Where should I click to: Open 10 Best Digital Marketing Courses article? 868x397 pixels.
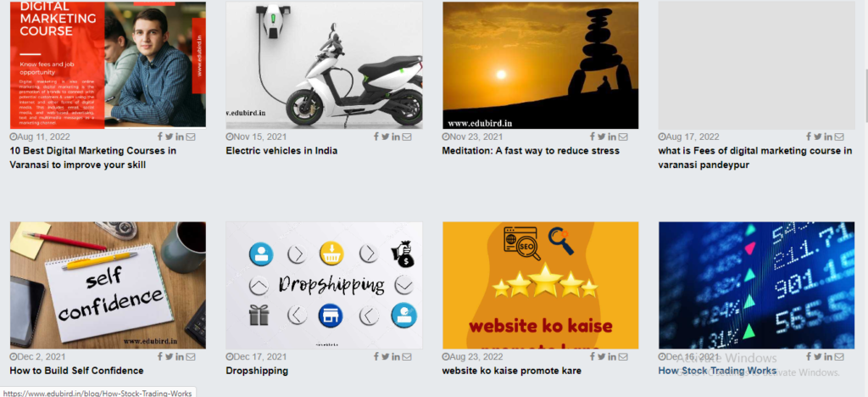(93, 158)
